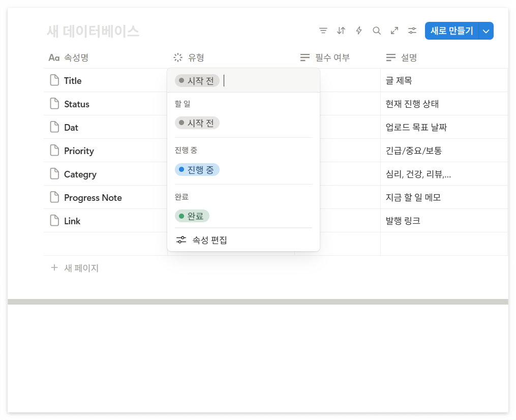Click the 현재 진행 상태 cell
Screen dimensions: 516x420
click(x=444, y=104)
